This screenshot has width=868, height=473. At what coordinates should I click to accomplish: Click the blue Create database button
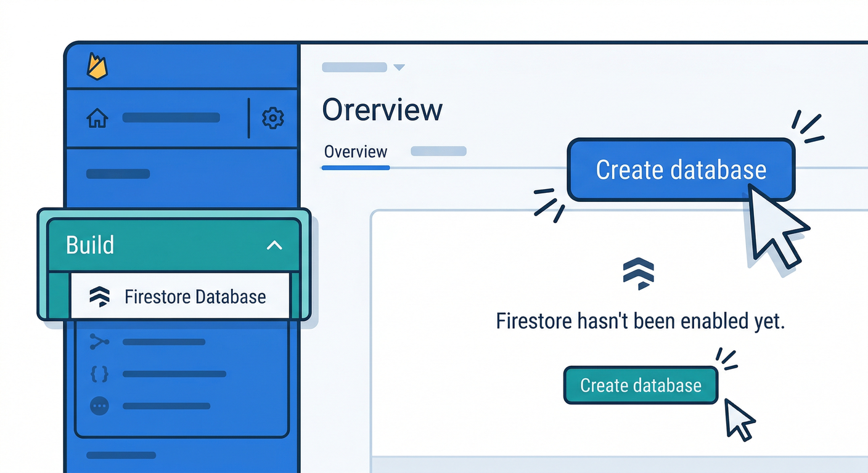[x=681, y=171]
